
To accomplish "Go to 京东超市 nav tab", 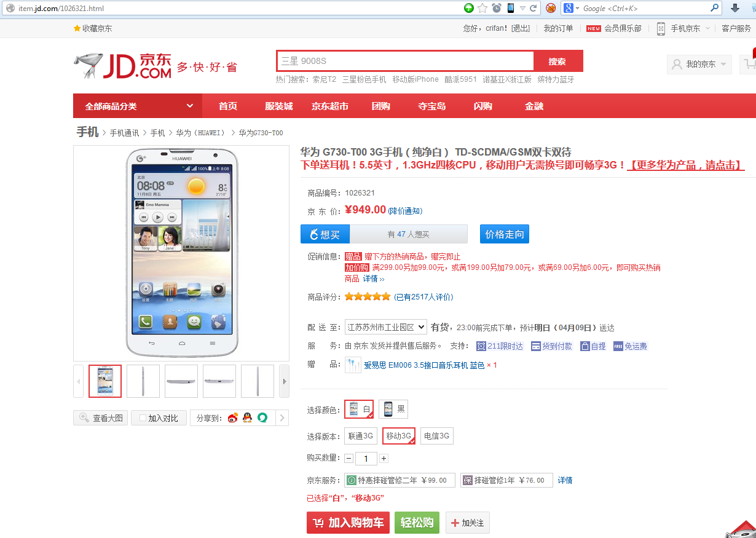I will (330, 106).
